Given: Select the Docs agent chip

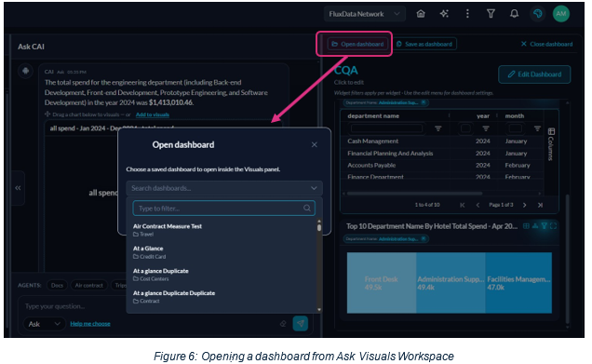Looking at the screenshot, I should click(57, 286).
